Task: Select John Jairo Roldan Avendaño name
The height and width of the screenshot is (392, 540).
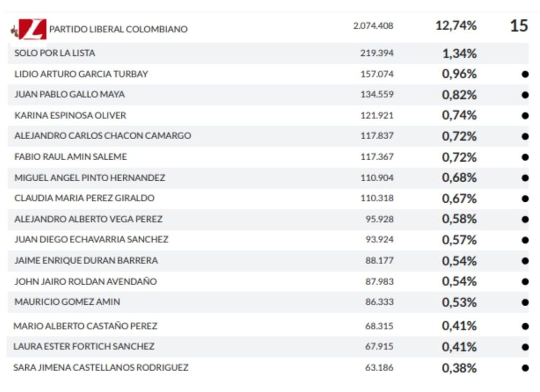Action: click(85, 281)
